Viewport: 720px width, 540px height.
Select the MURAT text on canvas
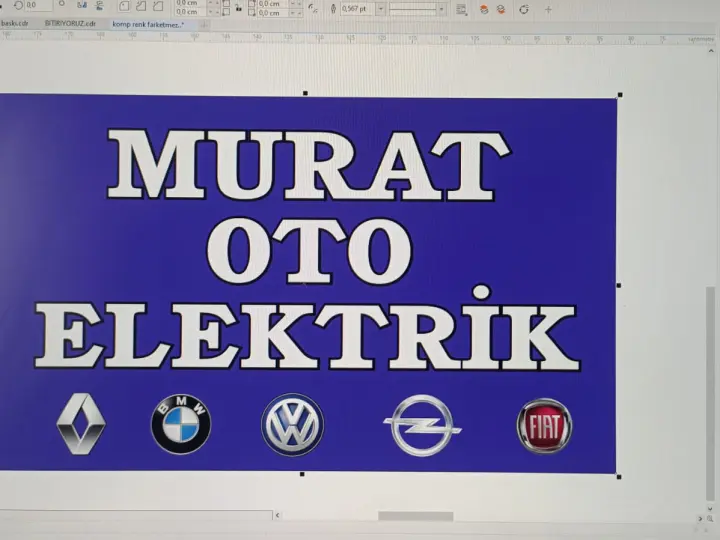[309, 164]
